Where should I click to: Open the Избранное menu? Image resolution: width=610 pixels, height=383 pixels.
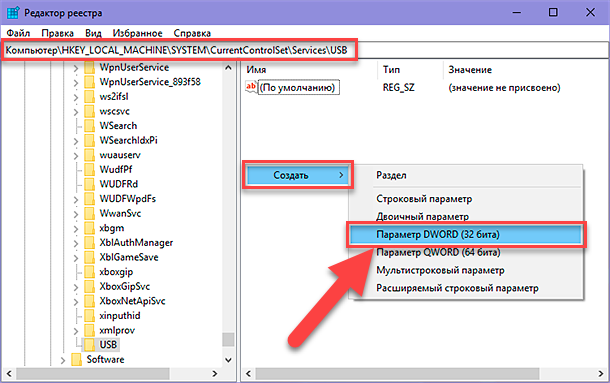(x=137, y=33)
